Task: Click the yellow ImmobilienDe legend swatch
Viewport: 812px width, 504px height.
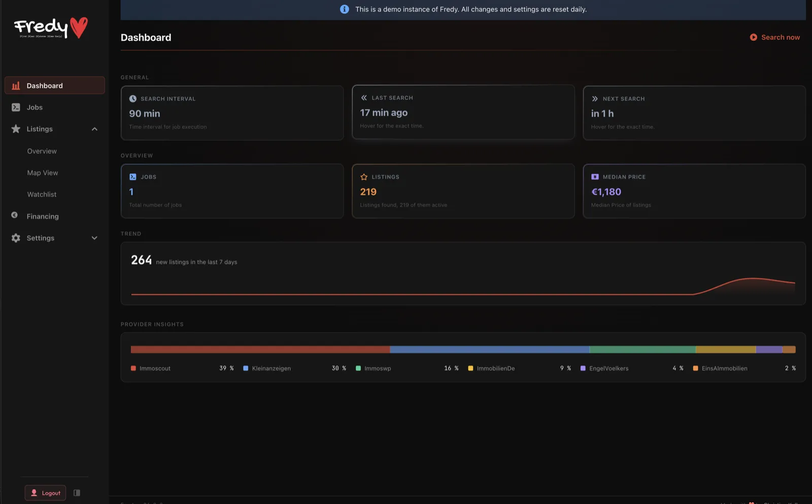Action: (x=470, y=368)
